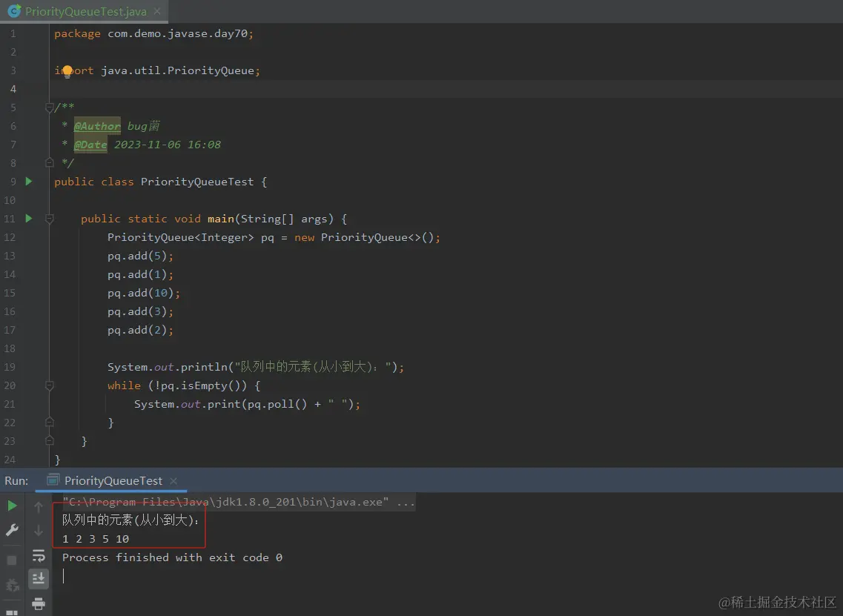The image size is (843, 616).
Task: Collapse the while loop fold at line 20
Action: pos(50,385)
